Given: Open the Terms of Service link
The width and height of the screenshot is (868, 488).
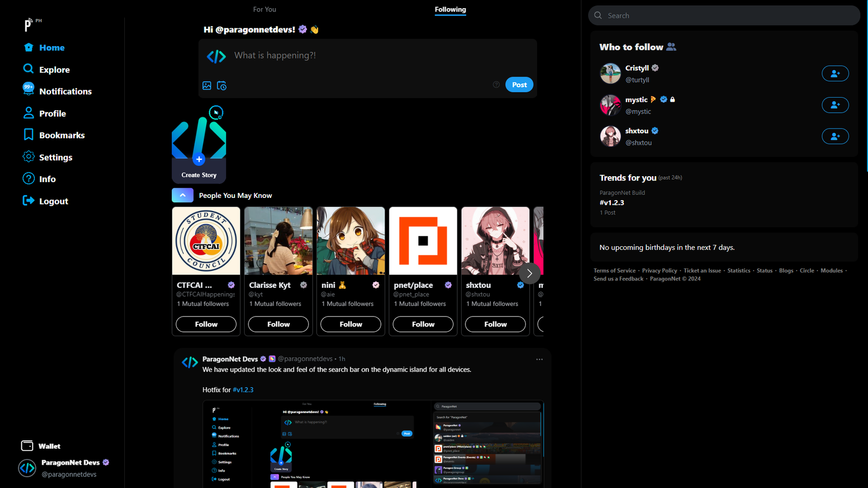Looking at the screenshot, I should click(x=614, y=271).
